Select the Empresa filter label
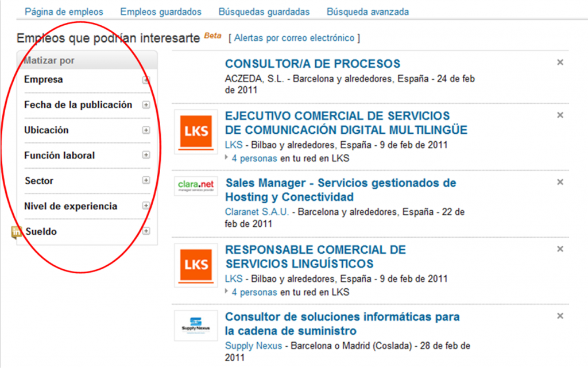The height and width of the screenshot is (368, 588). pyautogui.click(x=44, y=80)
